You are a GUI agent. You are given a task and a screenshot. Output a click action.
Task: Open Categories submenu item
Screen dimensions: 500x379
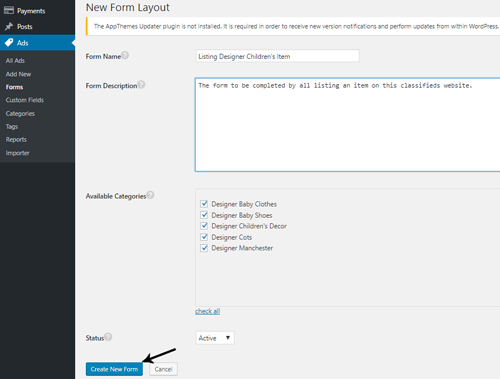20,113
